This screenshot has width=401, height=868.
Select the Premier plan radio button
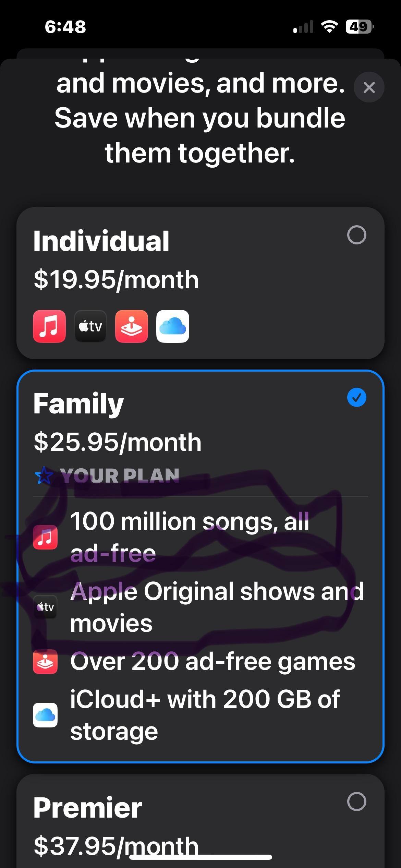click(x=356, y=801)
